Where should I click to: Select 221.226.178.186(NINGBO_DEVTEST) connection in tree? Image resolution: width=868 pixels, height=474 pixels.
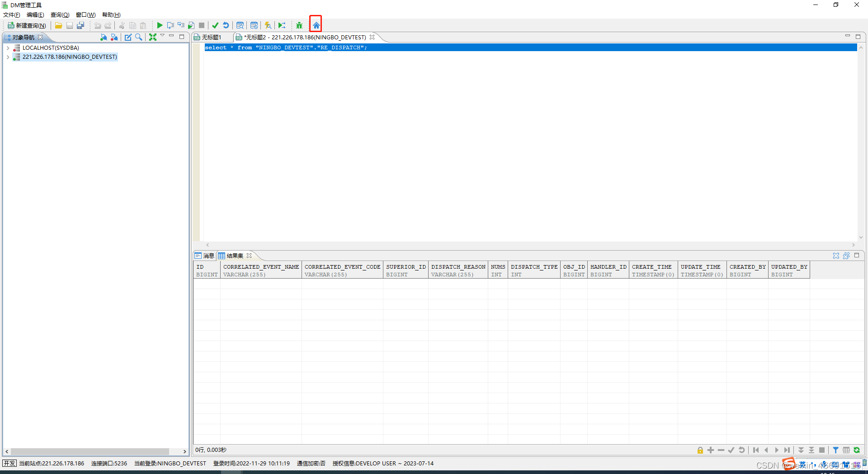[x=70, y=57]
